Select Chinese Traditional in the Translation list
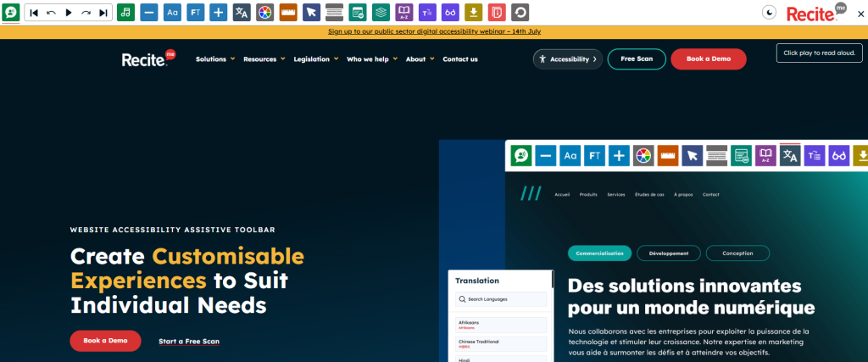This screenshot has height=362, width=868. click(501, 343)
